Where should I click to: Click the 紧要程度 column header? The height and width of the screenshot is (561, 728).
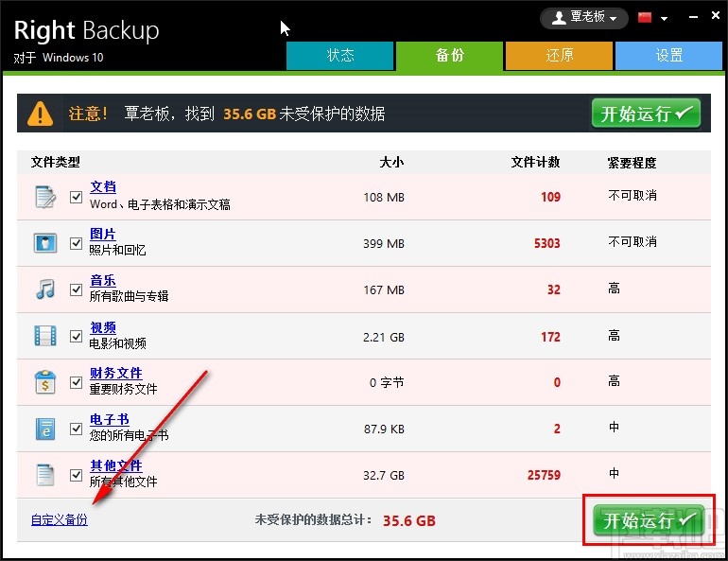(x=632, y=163)
